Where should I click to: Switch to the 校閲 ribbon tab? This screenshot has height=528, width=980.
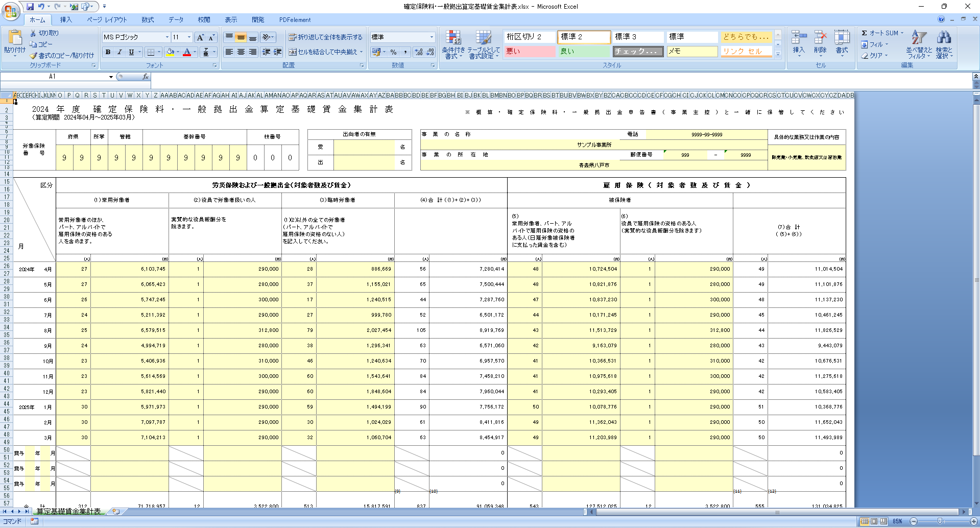click(204, 20)
